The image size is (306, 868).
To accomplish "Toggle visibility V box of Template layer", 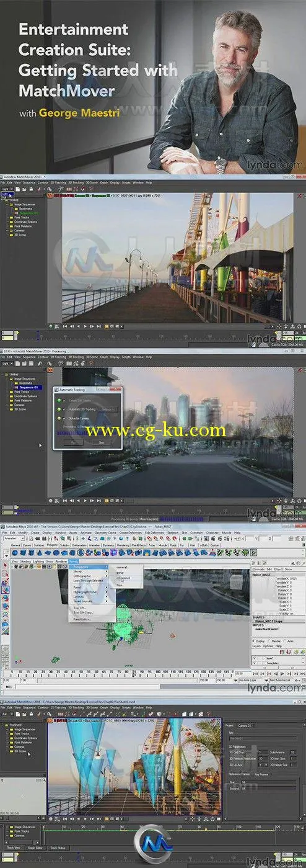I will [x=256, y=663].
